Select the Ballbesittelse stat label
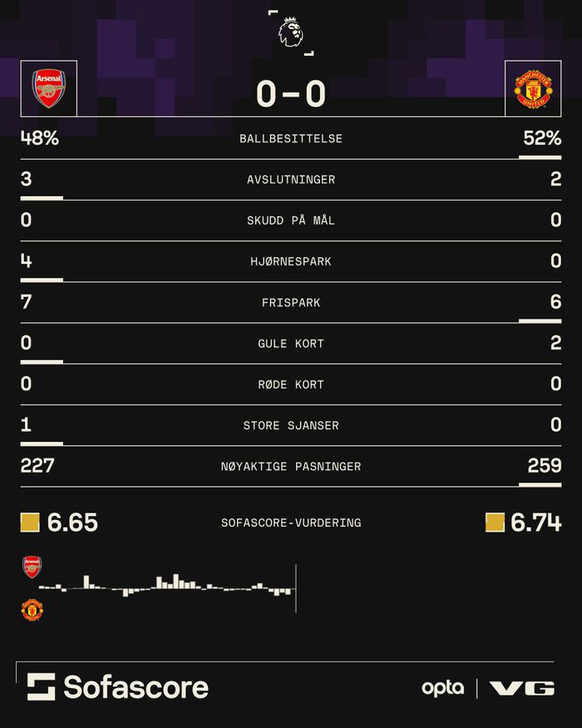The width and height of the screenshot is (582, 728). (290, 139)
